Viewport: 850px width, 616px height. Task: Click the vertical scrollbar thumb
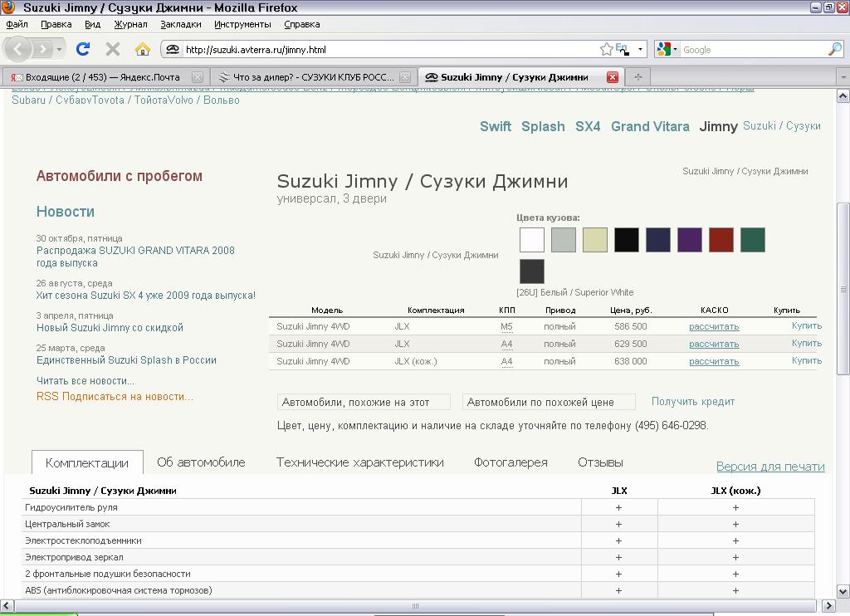[843, 288]
